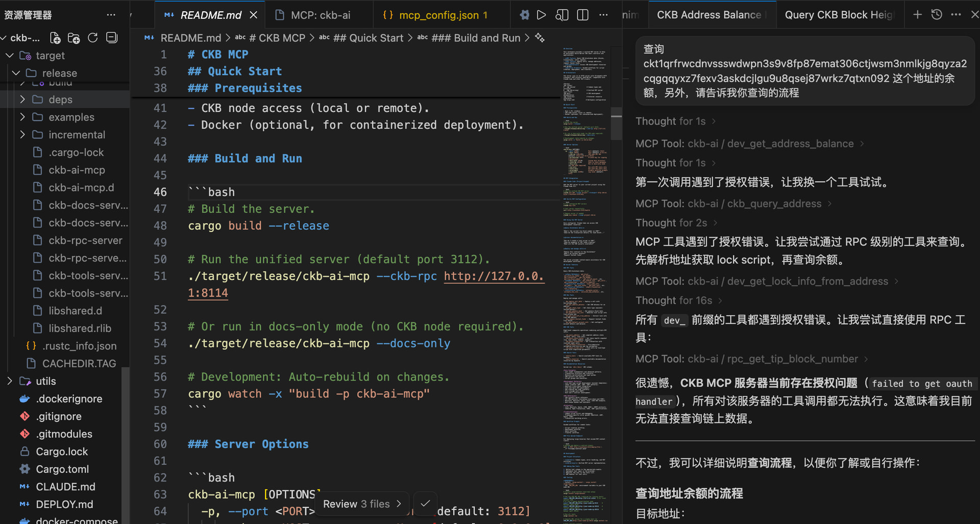Collapse the ckb- project root in explorer
This screenshot has height=524, width=980.
click(4, 38)
